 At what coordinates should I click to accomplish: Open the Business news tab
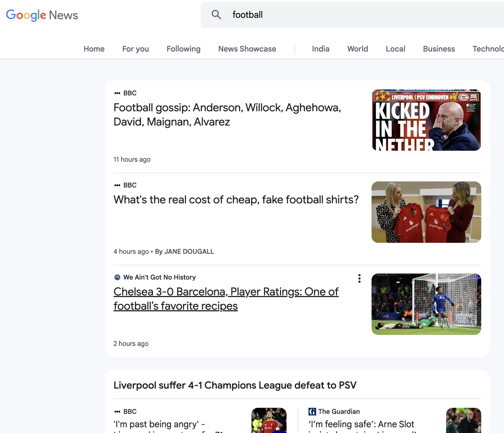click(439, 49)
